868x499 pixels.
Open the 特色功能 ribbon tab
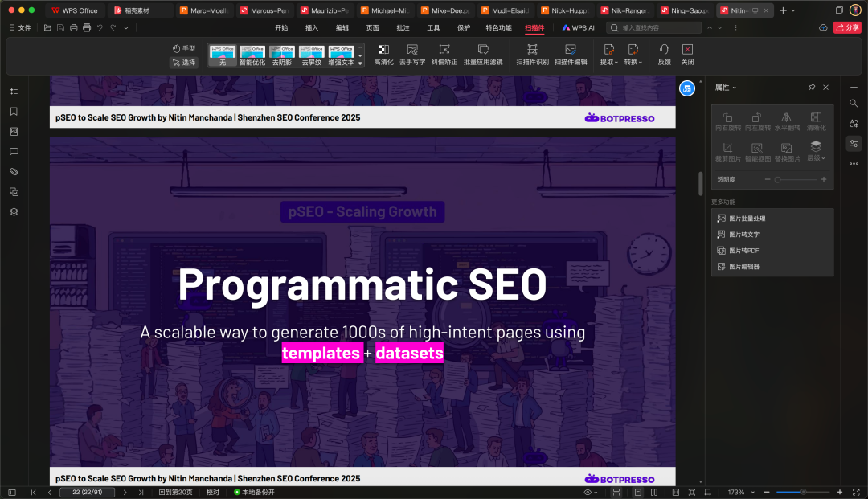tap(498, 27)
